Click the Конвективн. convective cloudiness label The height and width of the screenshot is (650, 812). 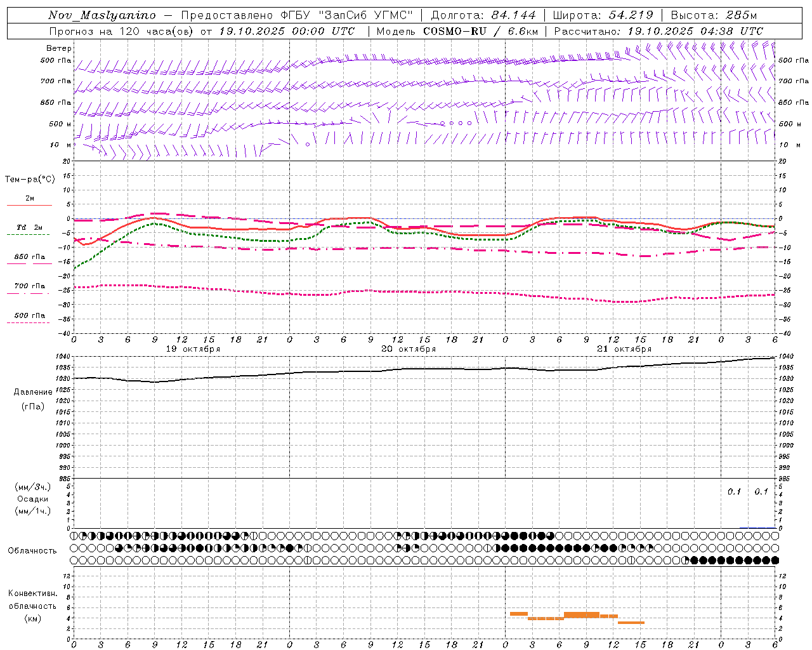32,594
